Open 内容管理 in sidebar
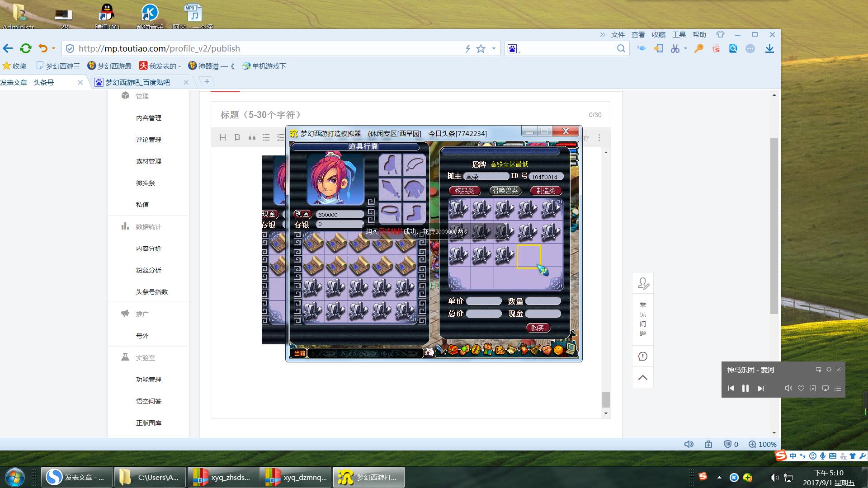 point(149,118)
